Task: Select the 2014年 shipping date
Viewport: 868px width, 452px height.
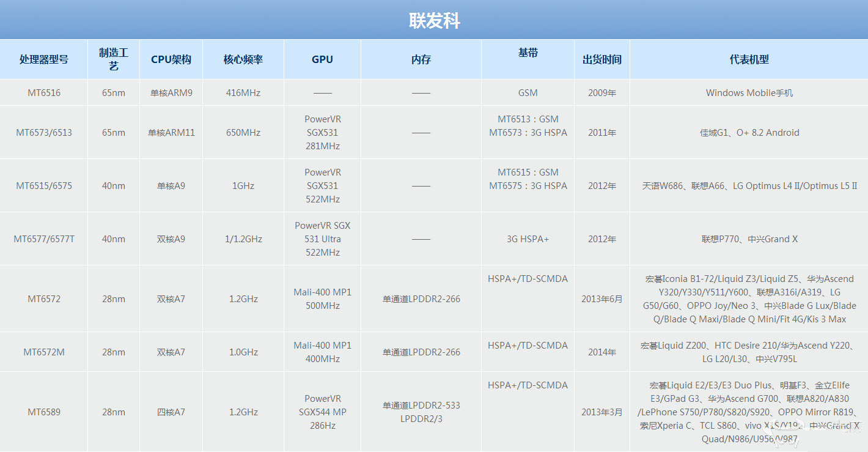Action: (x=602, y=352)
